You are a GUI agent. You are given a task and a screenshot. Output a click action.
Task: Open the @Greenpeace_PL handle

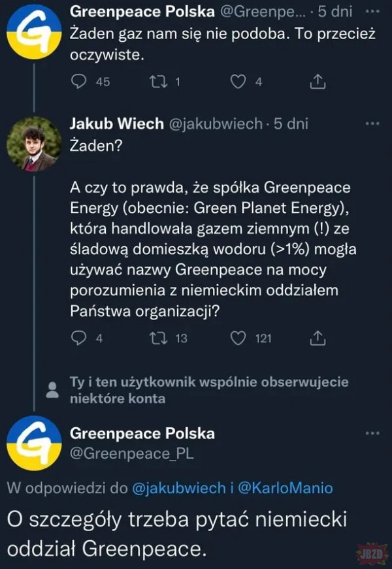click(x=131, y=453)
